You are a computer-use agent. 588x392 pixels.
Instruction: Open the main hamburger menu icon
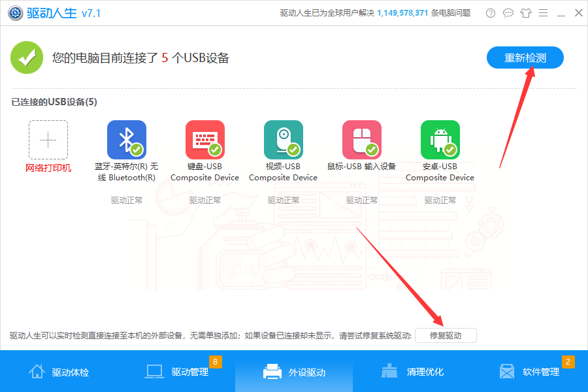pyautogui.click(x=543, y=13)
